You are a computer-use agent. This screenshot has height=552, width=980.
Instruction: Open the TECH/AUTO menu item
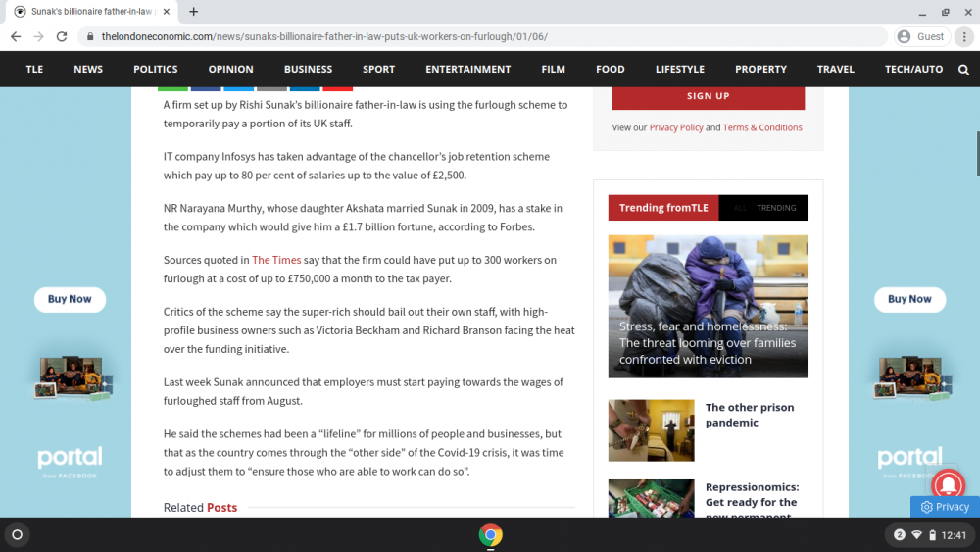click(913, 70)
